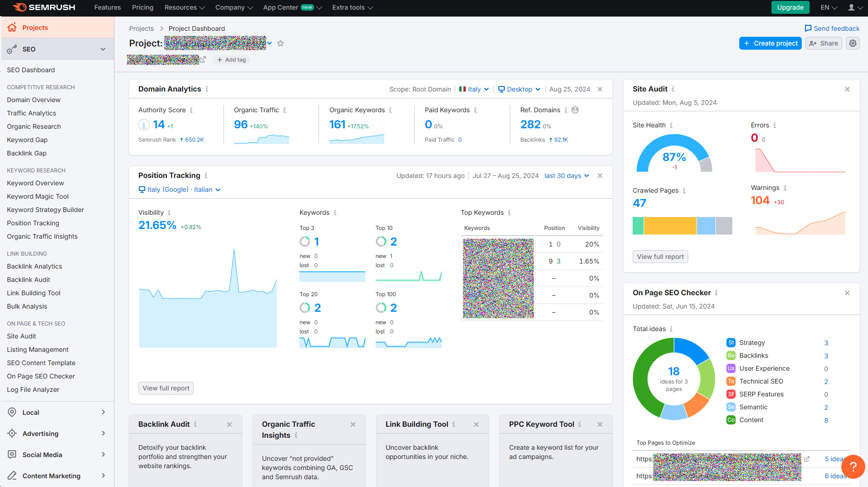Open Resources menu

185,7
